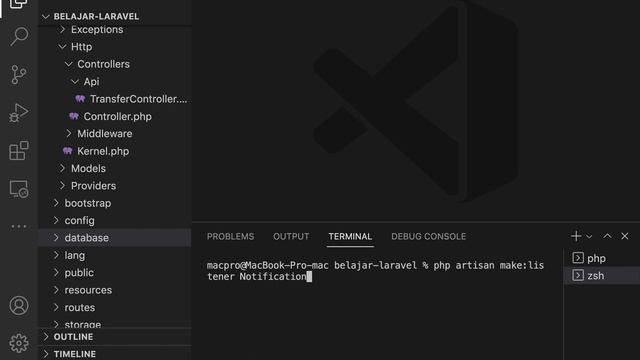
Task: Click the 'public' folder label
Action: 79,272
